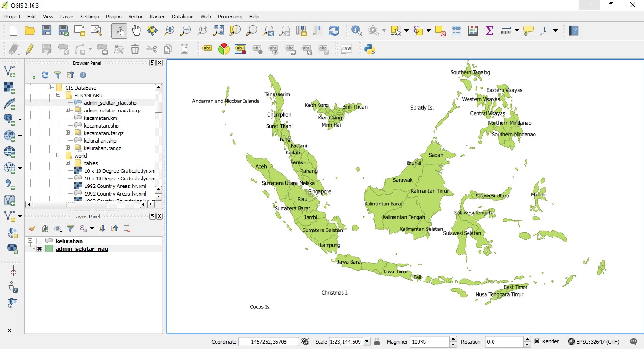Click the Statistical Summary sigma icon
The image size is (644, 349).
coord(489,30)
